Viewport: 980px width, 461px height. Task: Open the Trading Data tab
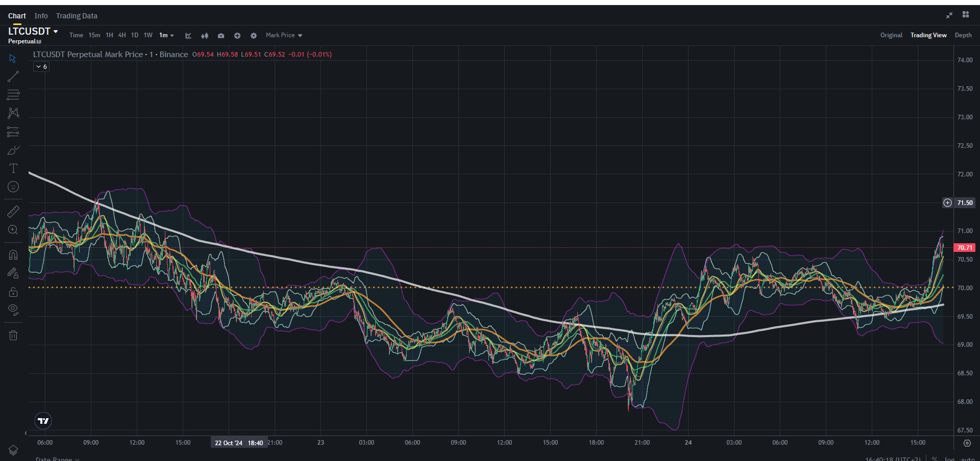pos(77,16)
